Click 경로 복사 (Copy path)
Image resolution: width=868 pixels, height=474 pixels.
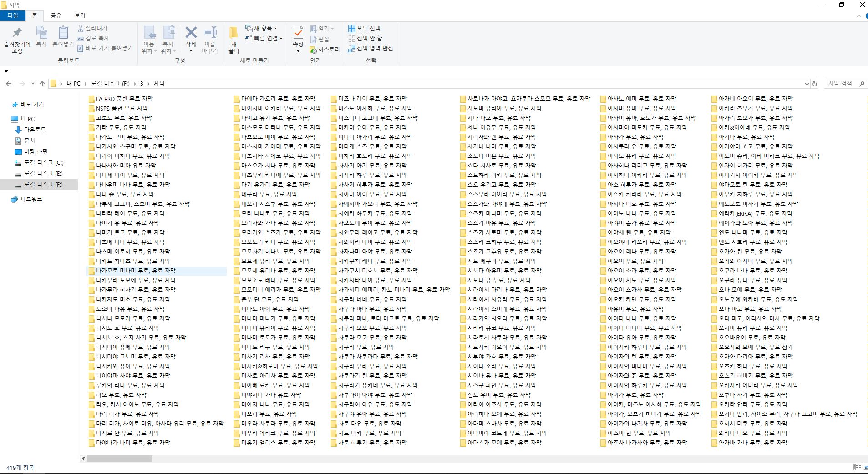pos(93,38)
